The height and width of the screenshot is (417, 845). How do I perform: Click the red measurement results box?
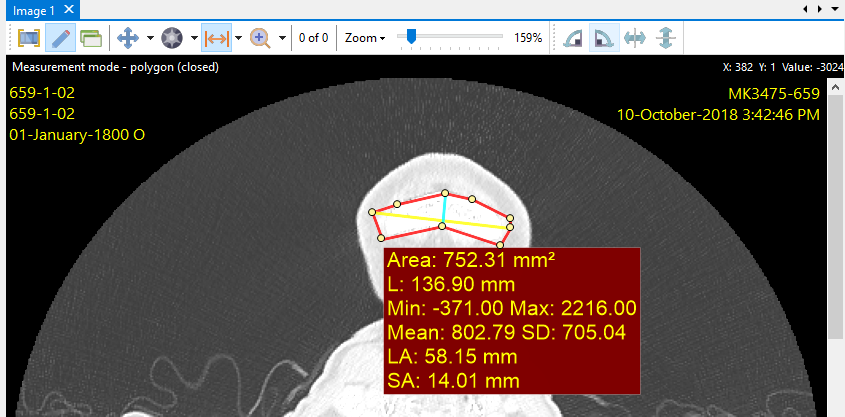coord(511,320)
